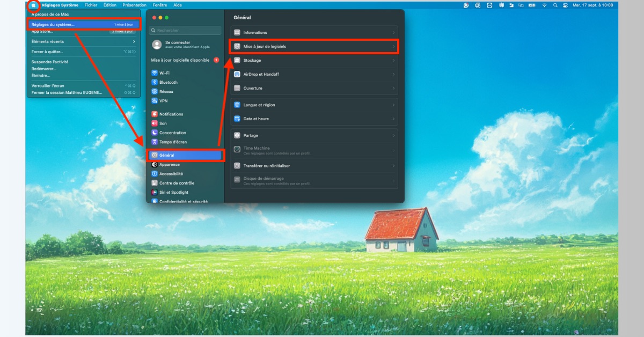Click the Wi-Fi status icon in menu bar

pos(544,5)
